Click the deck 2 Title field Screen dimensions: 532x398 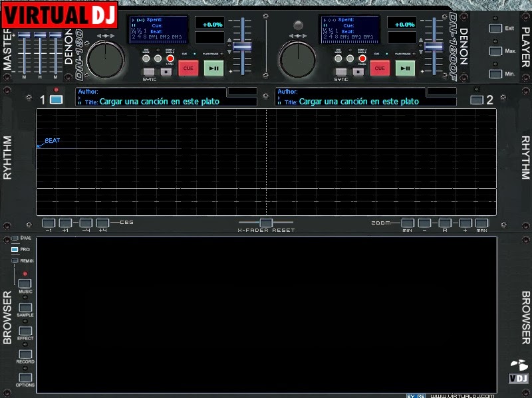365,102
